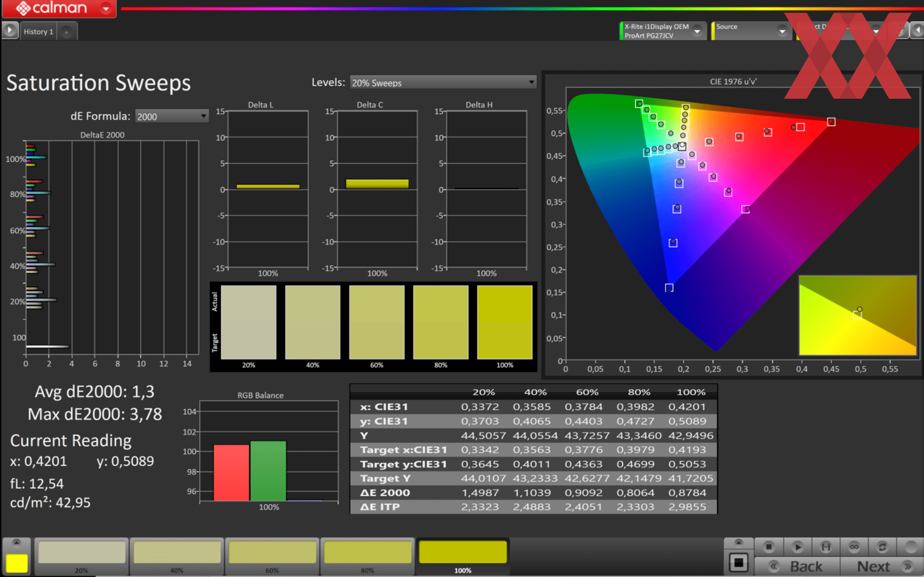Open the dE Formula 2000 dropdown
This screenshot has width=924, height=577.
172,116
